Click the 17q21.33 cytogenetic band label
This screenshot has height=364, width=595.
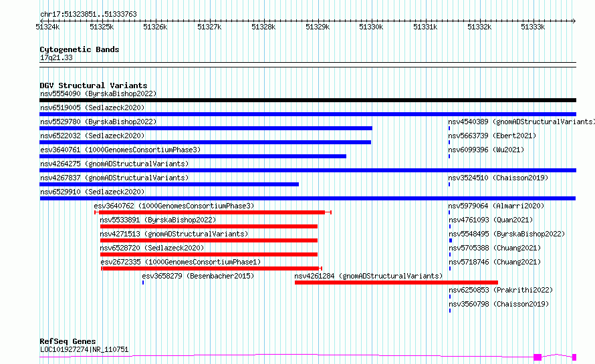click(x=56, y=57)
